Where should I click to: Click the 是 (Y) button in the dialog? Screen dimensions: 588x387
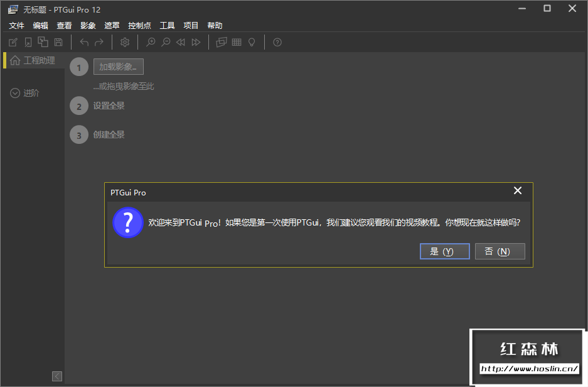tap(445, 251)
